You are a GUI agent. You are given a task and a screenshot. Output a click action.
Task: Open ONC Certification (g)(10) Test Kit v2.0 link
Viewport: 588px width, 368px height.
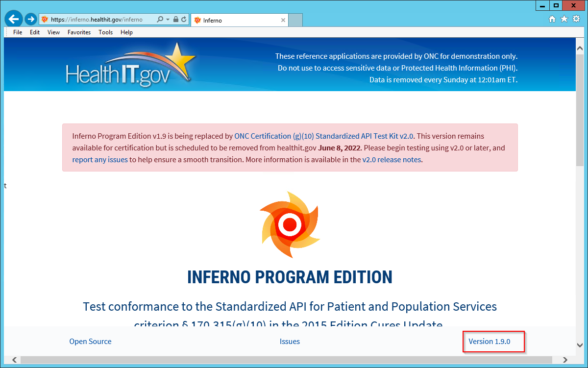tap(324, 136)
